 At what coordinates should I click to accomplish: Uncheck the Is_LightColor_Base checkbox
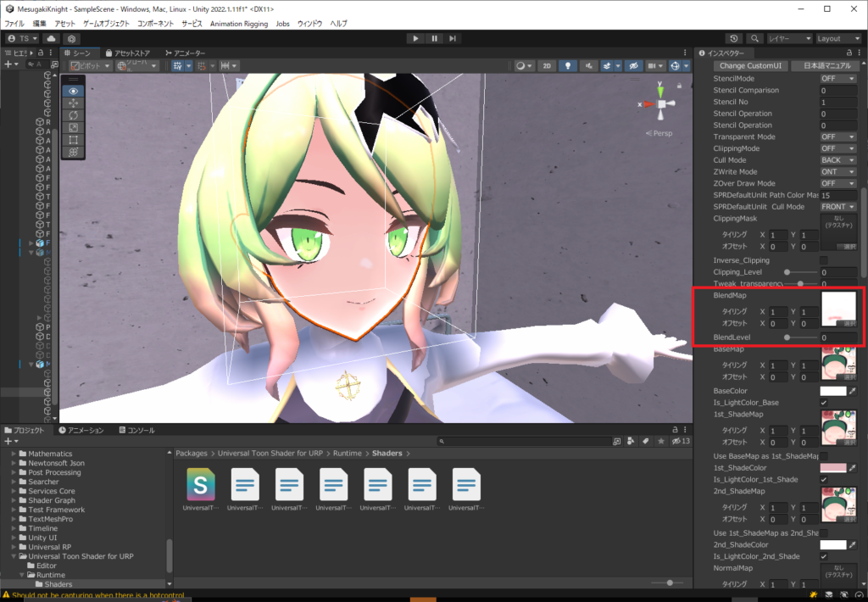tap(824, 402)
